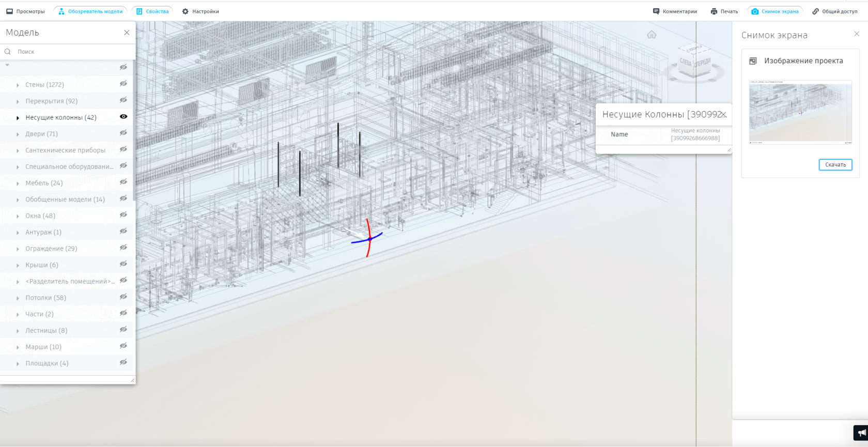The width and height of the screenshot is (868, 447).
Task: Show the Ограждение (29) category
Action: tap(123, 248)
